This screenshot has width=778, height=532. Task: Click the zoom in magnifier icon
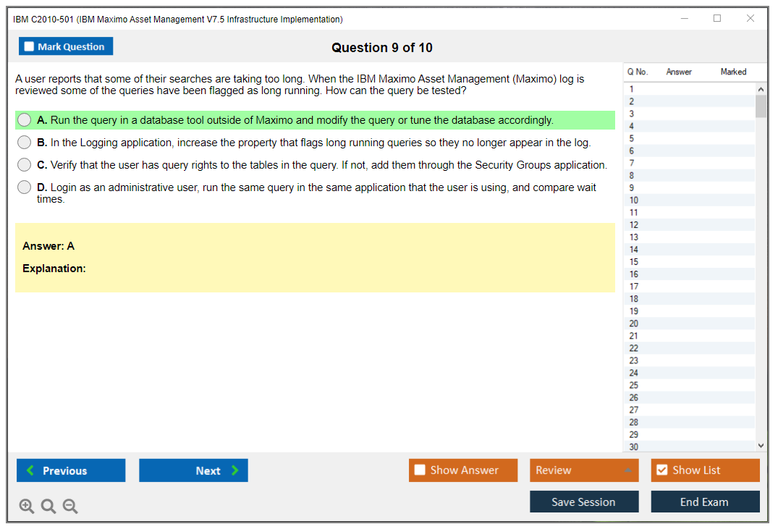(x=27, y=506)
